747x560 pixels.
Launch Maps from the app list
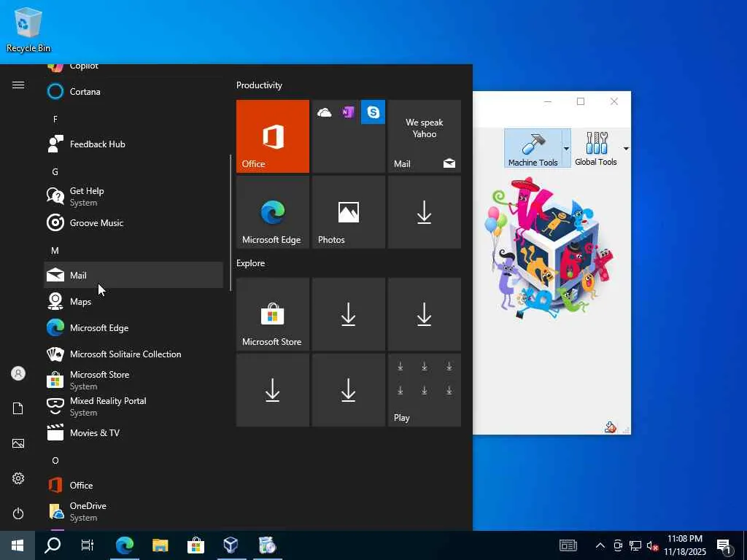(x=133, y=301)
